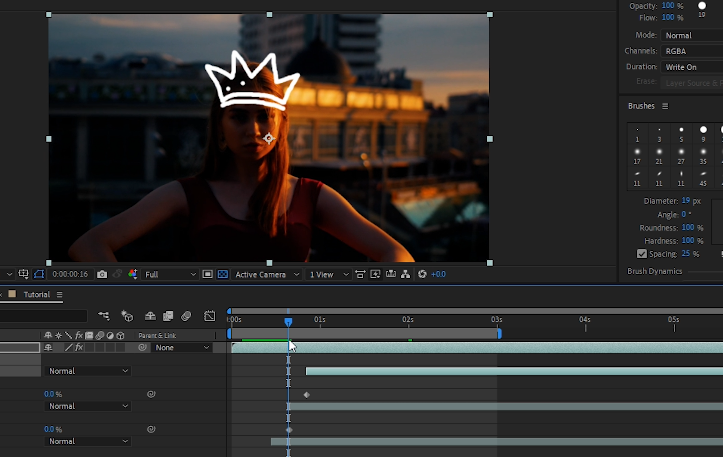Click the motion blur column header
Viewport: 723px width, 457px height.
pos(100,335)
